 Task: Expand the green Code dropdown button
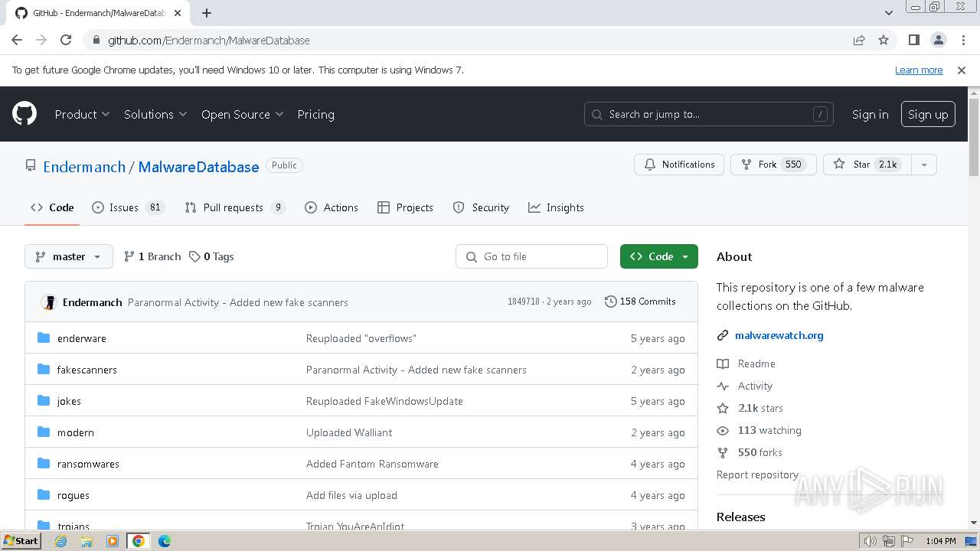(x=658, y=256)
